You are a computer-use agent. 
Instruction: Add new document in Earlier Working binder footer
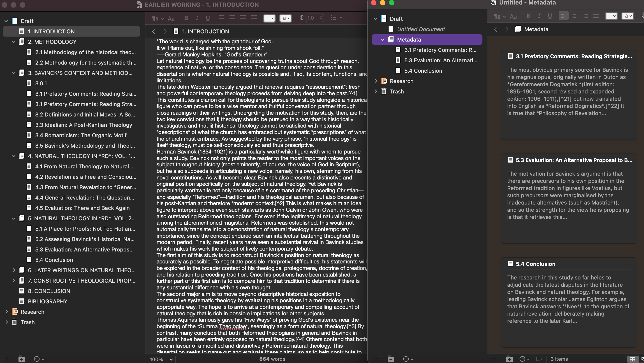(x=7, y=359)
